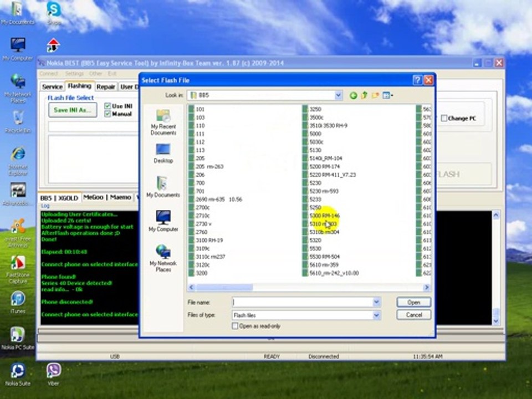Screen dimensions: 532x399
Task: Open avast Free Antivirus desktop icon
Action: pyautogui.click(x=18, y=233)
